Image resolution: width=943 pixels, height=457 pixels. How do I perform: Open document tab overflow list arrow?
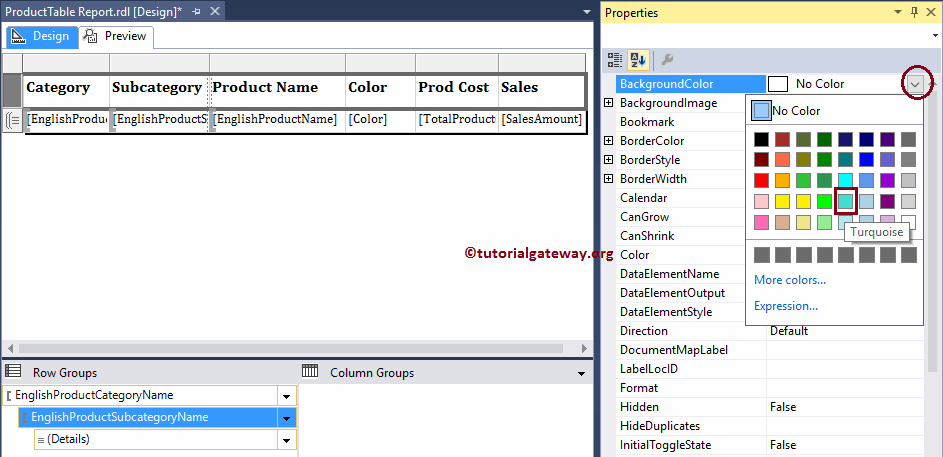pos(587,12)
